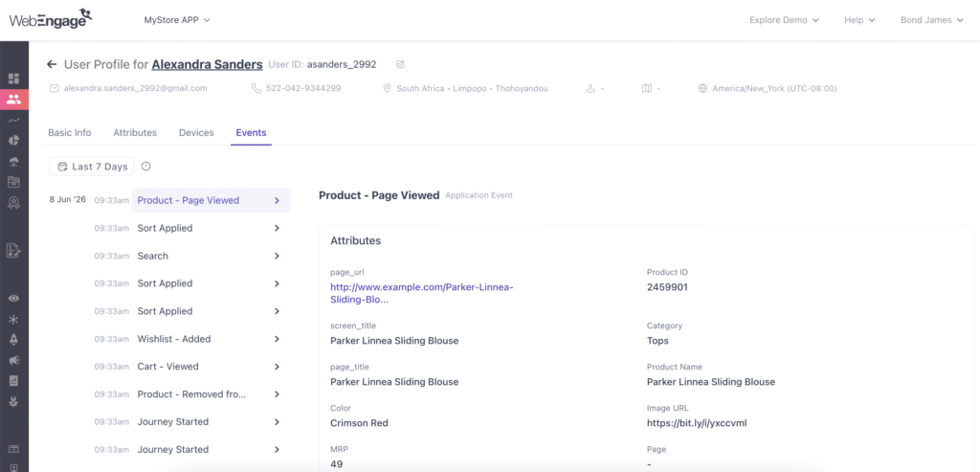
Task: Select the Events tab
Action: 252,132
